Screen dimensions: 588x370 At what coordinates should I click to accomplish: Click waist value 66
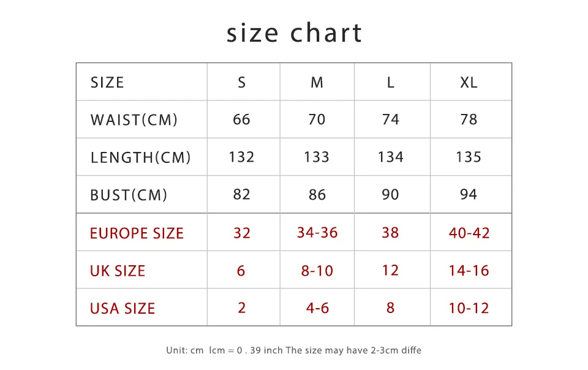point(241,119)
